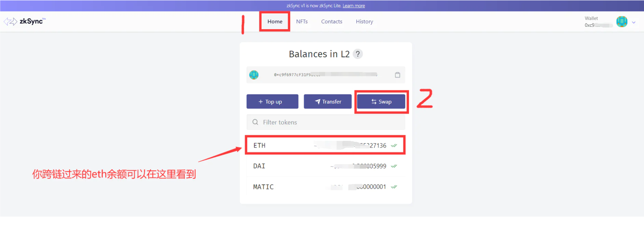Click the Swap button
The height and width of the screenshot is (249, 644).
click(x=381, y=101)
